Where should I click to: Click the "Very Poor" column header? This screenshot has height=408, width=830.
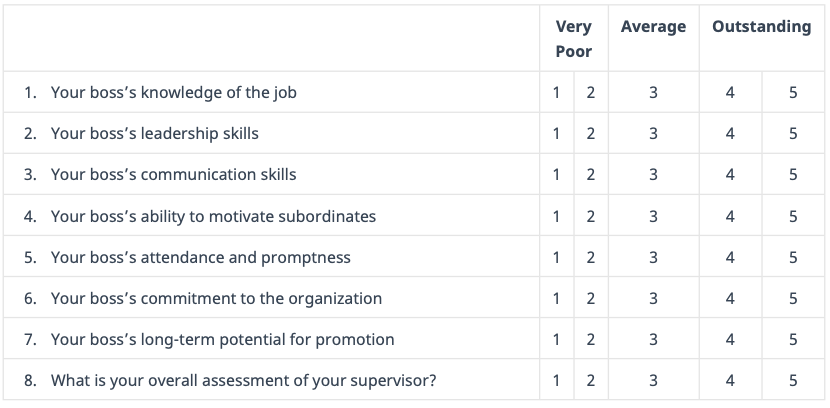click(x=573, y=39)
